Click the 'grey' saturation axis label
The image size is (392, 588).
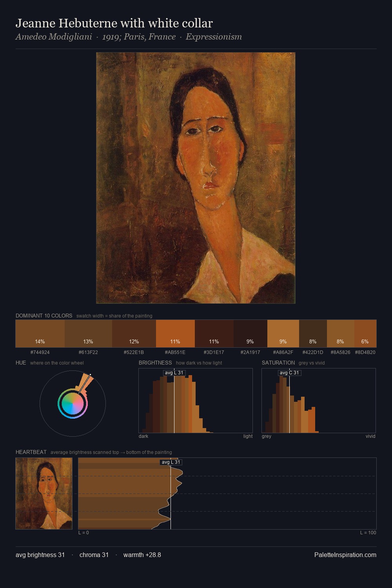[x=267, y=436]
